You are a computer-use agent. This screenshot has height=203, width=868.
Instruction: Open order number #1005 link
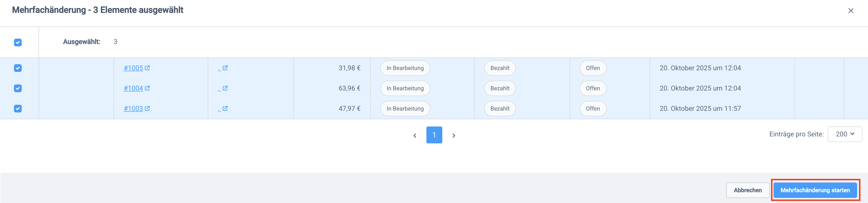(134, 68)
